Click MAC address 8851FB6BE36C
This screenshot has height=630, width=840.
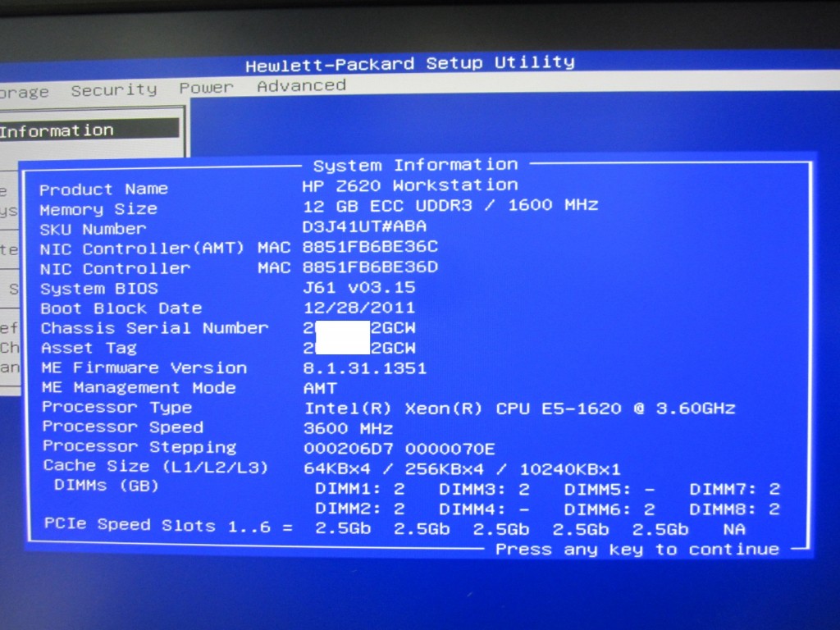coord(370,246)
